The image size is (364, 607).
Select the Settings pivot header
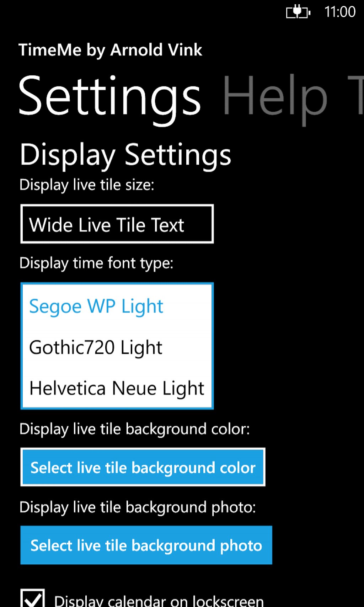click(110, 96)
